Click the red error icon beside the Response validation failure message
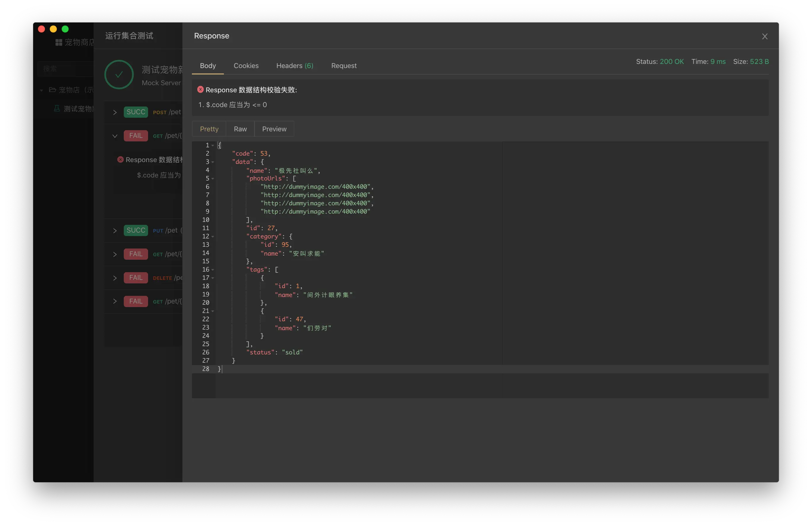Viewport: 812px width, 526px height. pyautogui.click(x=200, y=89)
